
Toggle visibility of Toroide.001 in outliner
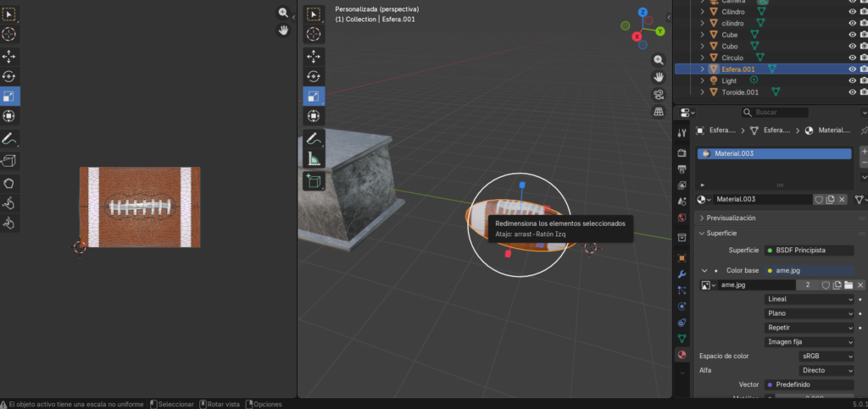pos(853,91)
